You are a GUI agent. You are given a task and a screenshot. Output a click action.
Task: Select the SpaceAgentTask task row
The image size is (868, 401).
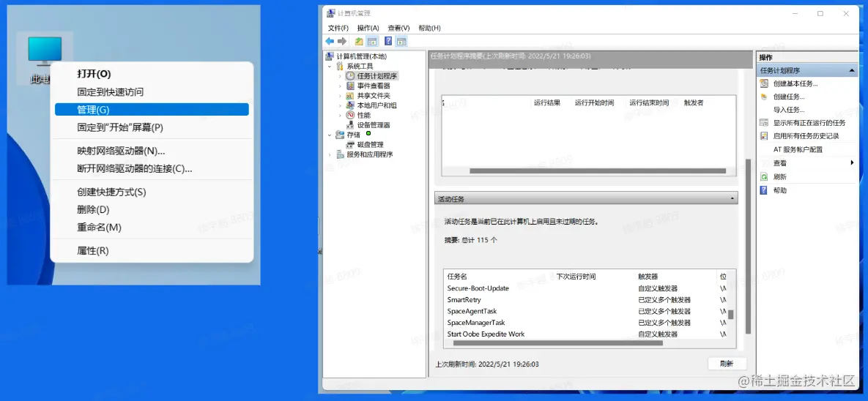586,312
